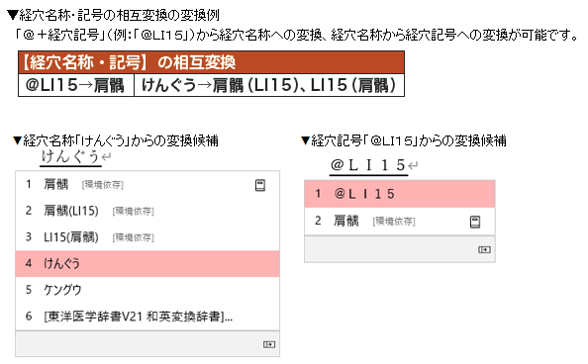The image size is (588, 364).
Task: Click the 環境依存 tag next to 肩髃(LI15)
Action: [133, 212]
